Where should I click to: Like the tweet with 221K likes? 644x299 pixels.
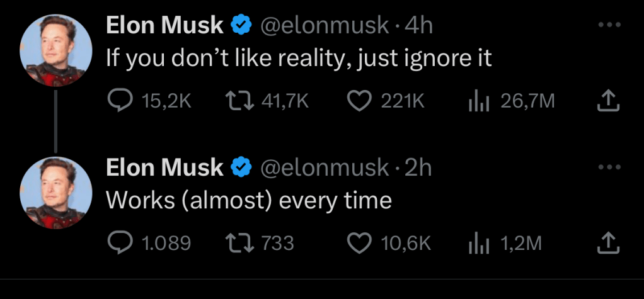[359, 101]
